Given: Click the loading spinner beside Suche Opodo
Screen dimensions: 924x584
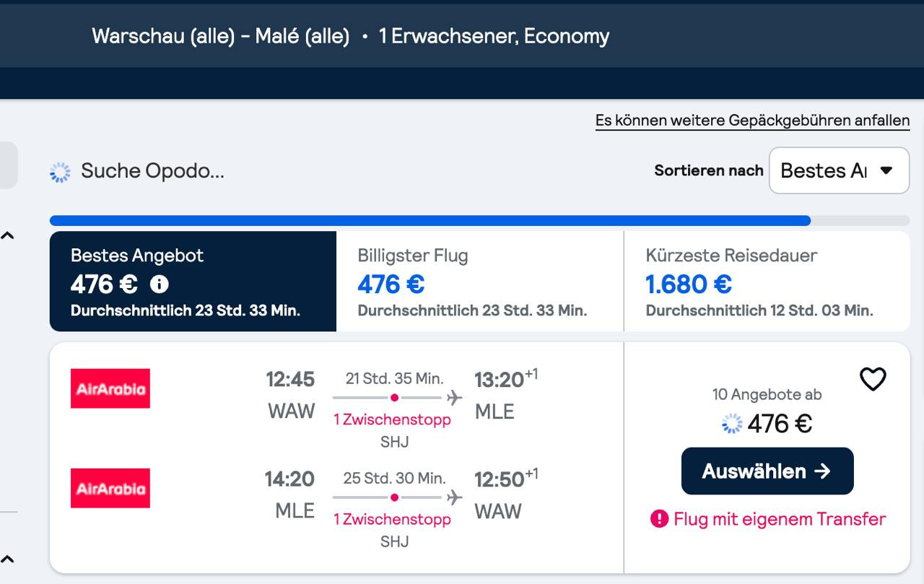Looking at the screenshot, I should [x=60, y=172].
